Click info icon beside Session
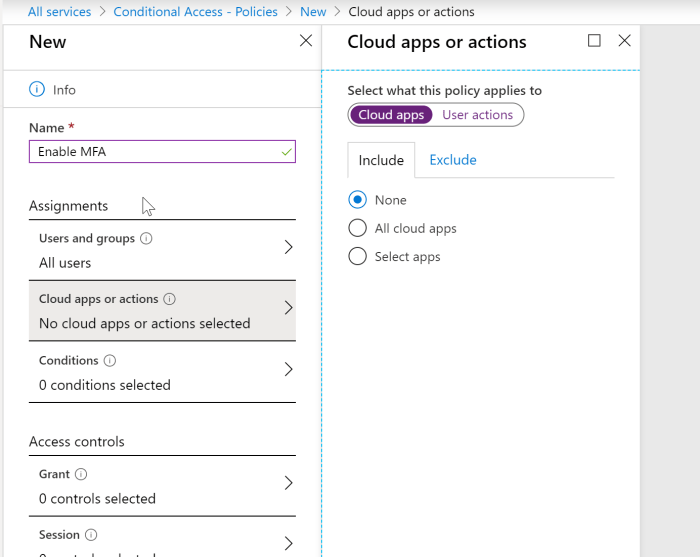Image resolution: width=700 pixels, height=557 pixels. (91, 536)
